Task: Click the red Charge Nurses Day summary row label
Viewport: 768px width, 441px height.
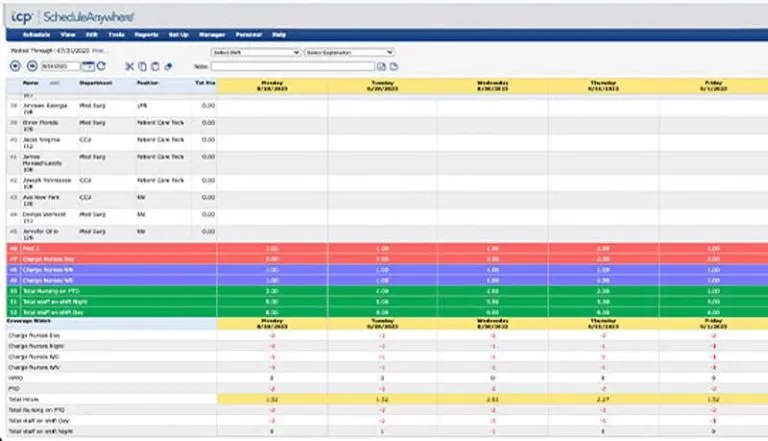Action: tap(48, 259)
